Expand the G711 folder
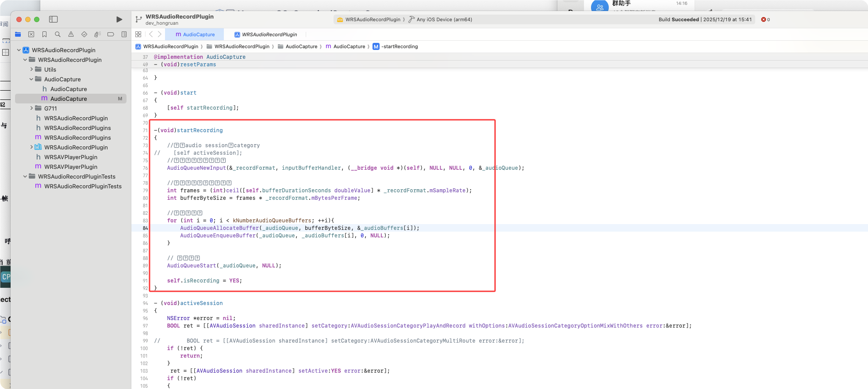This screenshot has height=389, width=868. pos(31,108)
